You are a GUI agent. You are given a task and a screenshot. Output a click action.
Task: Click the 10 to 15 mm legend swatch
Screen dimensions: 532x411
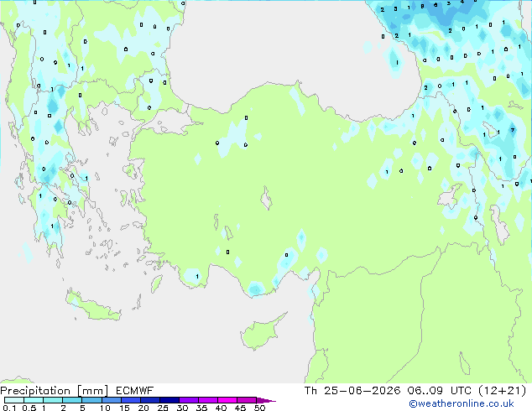111,400
